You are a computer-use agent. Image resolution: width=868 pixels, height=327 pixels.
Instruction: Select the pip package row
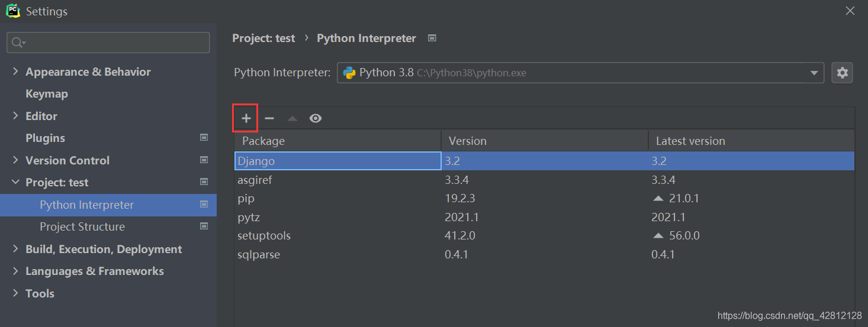(246, 198)
